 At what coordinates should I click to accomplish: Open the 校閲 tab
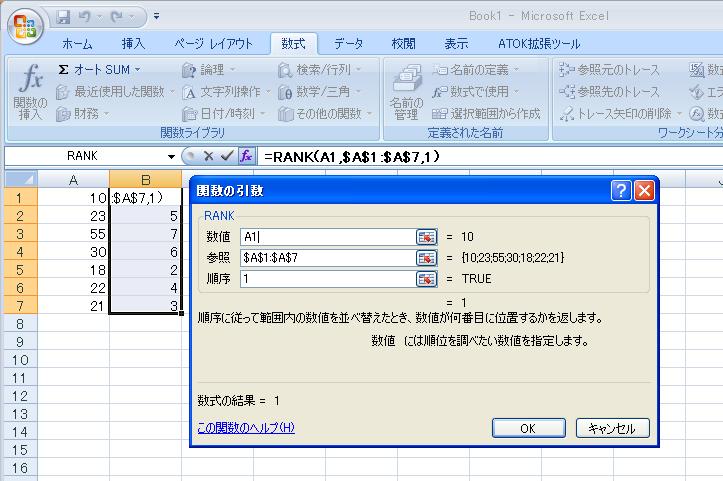[x=403, y=44]
